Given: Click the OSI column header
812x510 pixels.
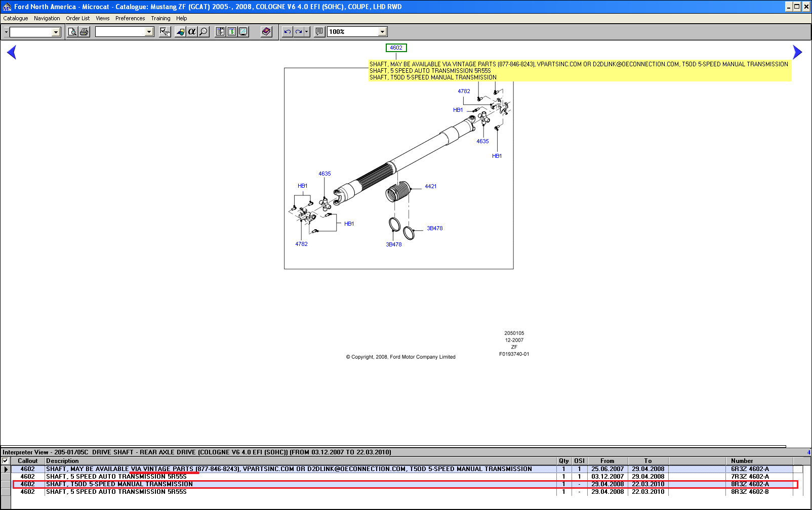Looking at the screenshot, I should [580, 461].
